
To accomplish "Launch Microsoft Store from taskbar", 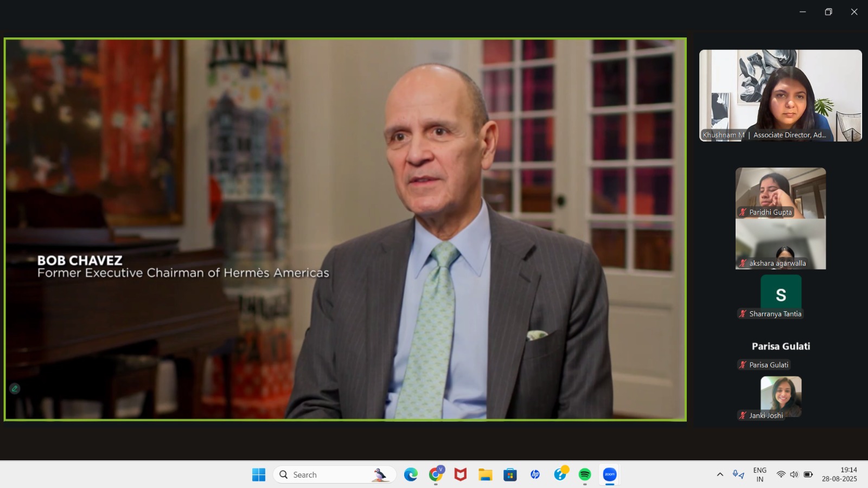I will coord(510,474).
